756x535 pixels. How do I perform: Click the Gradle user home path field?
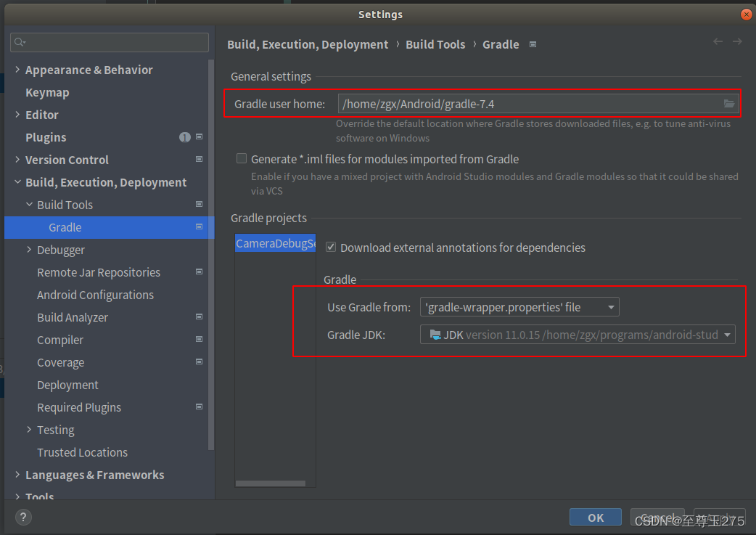coord(538,104)
